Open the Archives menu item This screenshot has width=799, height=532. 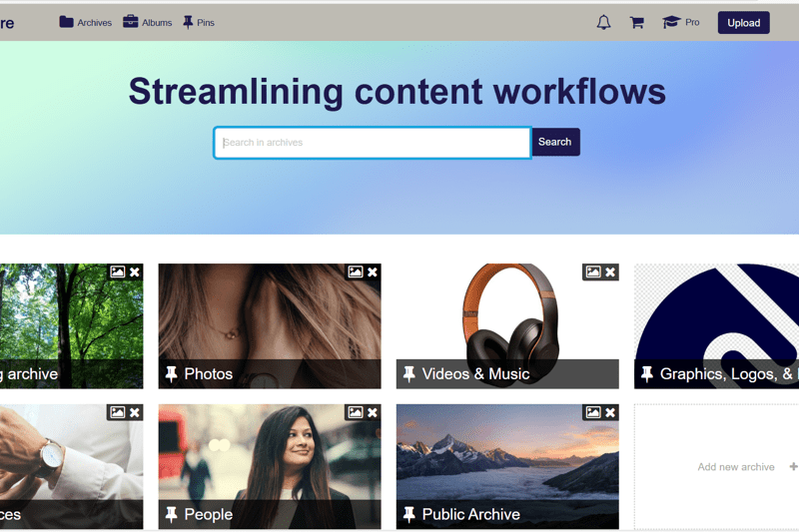(86, 22)
